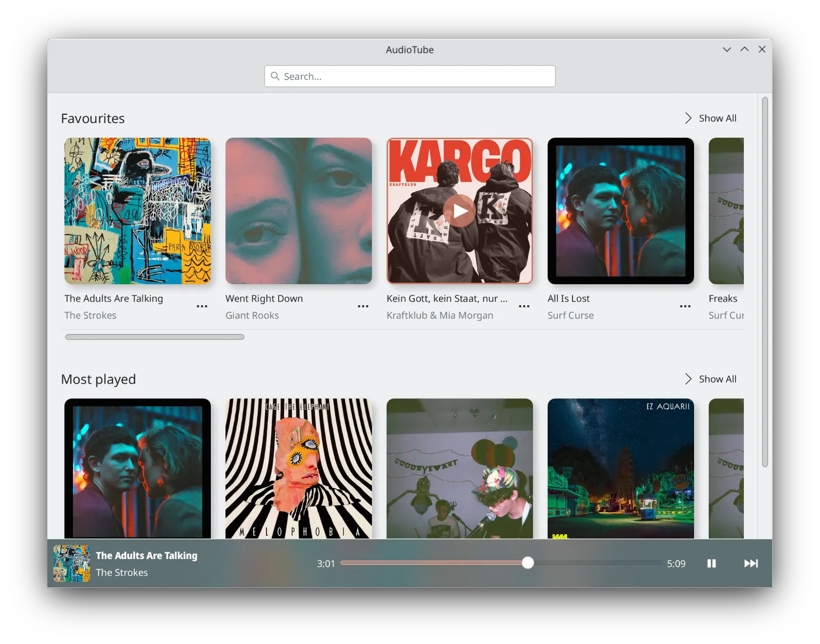Open the EZ Aquarii album cover

coord(621,469)
